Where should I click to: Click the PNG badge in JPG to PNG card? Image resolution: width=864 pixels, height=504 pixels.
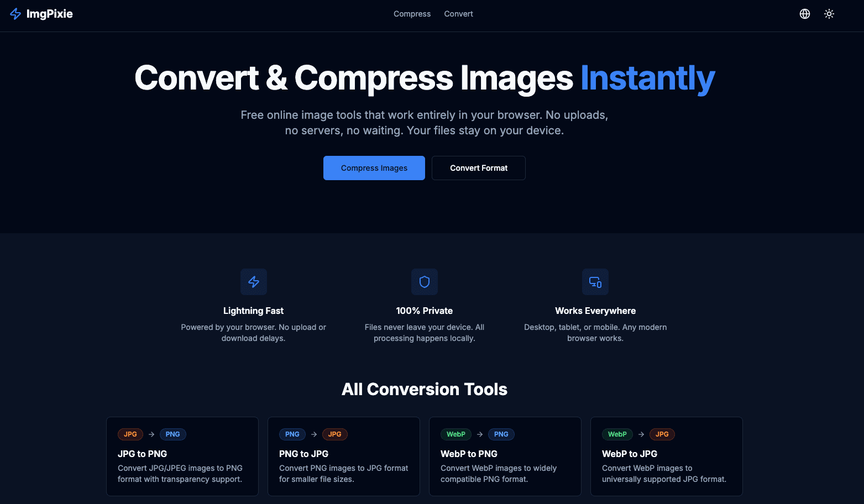point(172,434)
